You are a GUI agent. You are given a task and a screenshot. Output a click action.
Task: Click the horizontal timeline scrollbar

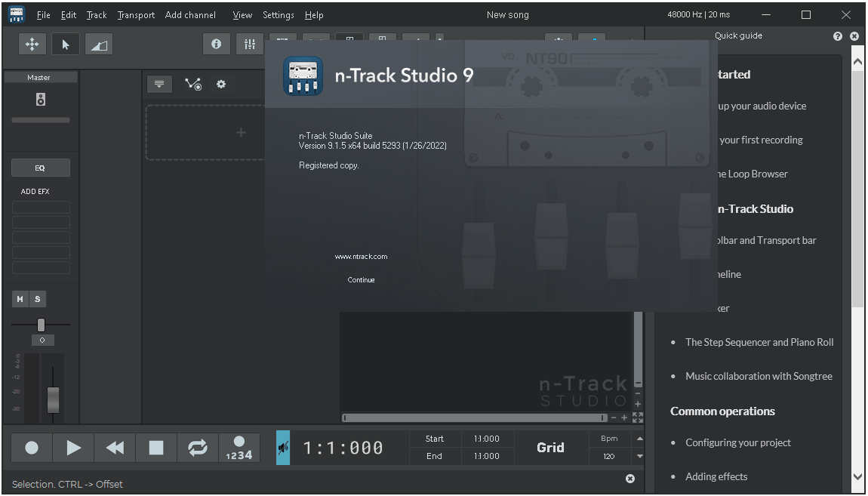[475, 418]
